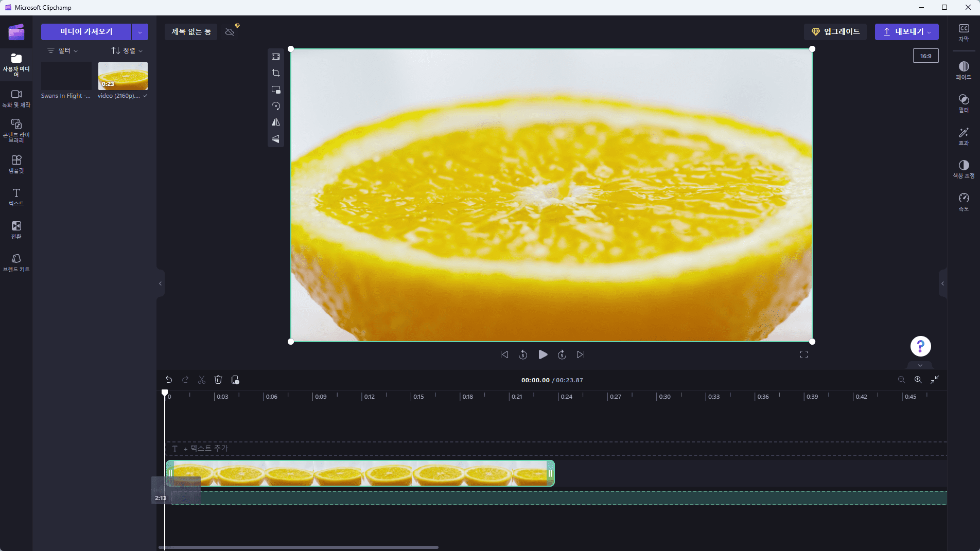The height and width of the screenshot is (551, 980).
Task: Enable the 16:9 aspect ratio selector
Action: 925,56
